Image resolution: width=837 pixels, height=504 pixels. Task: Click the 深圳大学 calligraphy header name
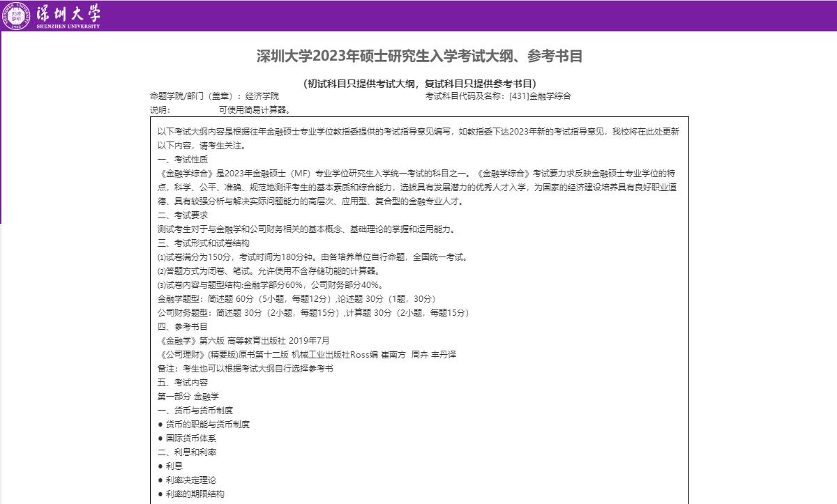tap(70, 13)
